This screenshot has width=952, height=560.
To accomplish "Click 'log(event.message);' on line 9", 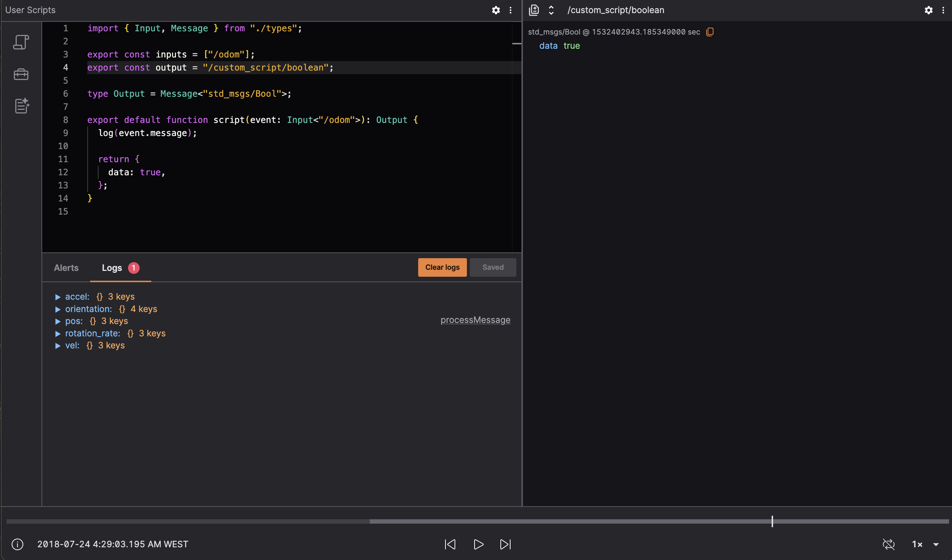I will tap(147, 133).
